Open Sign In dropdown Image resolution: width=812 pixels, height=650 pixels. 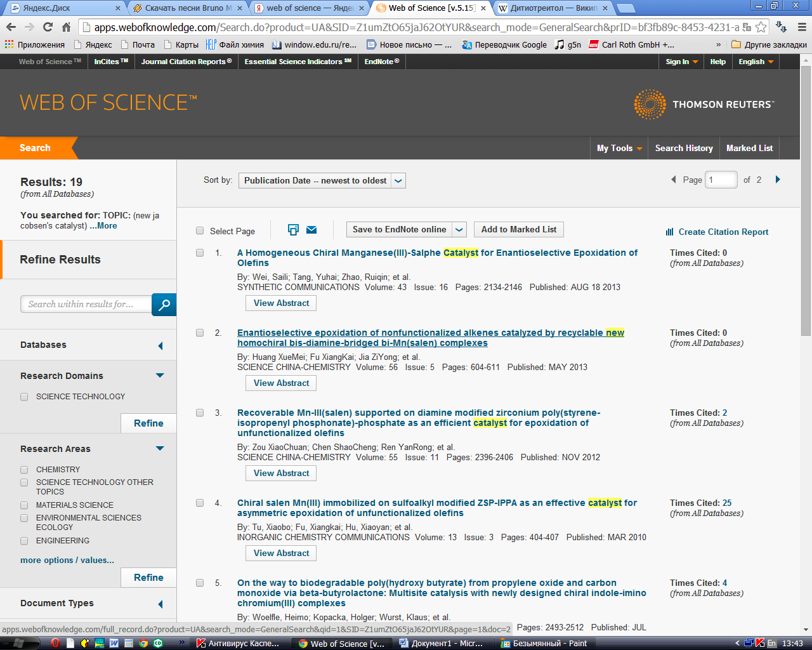682,62
